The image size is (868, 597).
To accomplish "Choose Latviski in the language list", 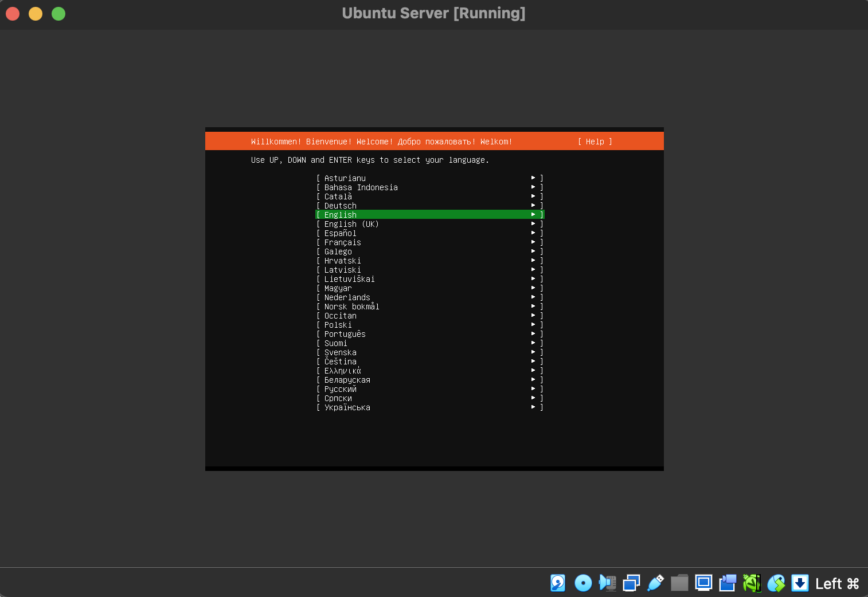I will pyautogui.click(x=430, y=270).
